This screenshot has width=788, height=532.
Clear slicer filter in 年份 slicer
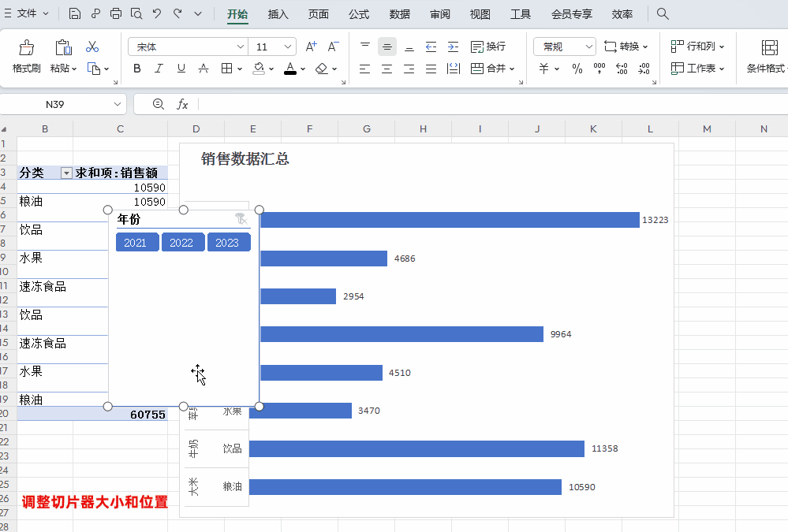tap(241, 218)
